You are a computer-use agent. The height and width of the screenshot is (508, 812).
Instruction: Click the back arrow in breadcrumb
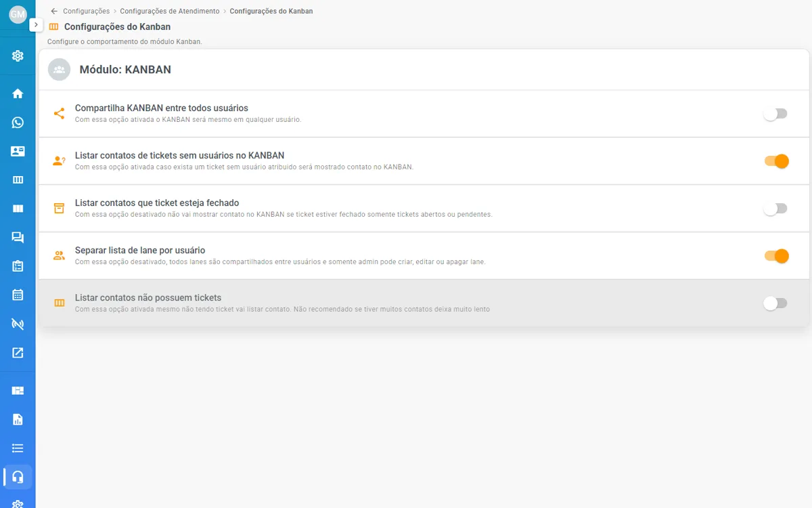pos(54,11)
